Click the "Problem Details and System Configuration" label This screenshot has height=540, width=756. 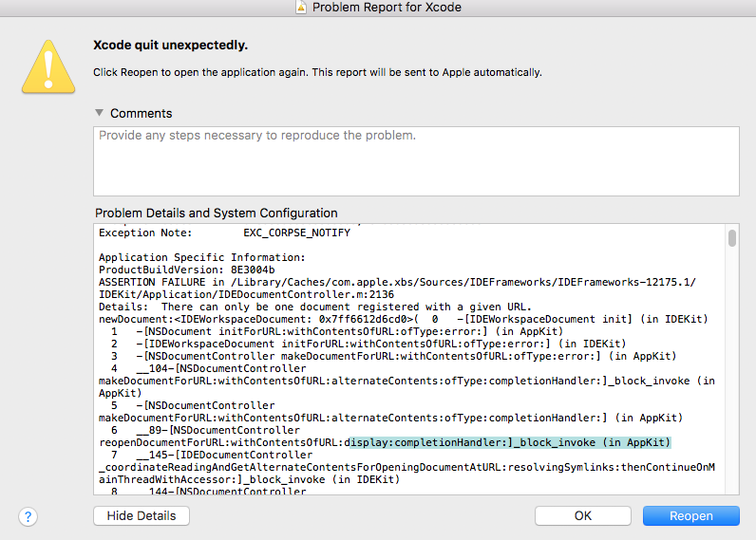217,213
